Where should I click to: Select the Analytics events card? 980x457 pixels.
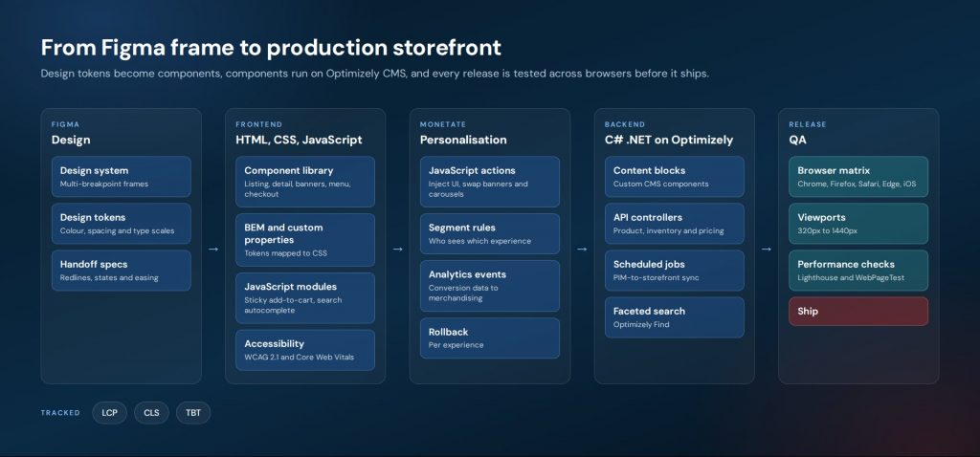(x=489, y=286)
